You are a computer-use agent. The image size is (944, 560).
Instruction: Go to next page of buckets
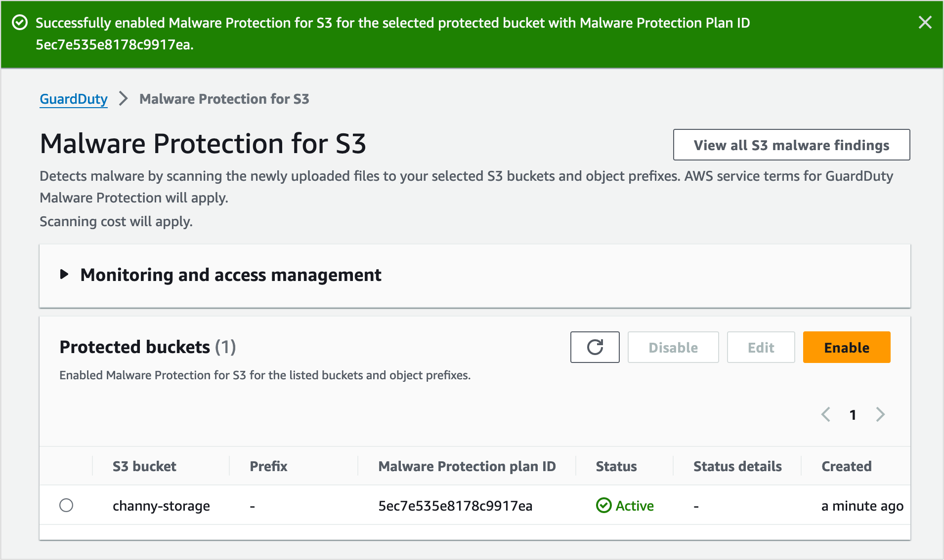pos(880,414)
